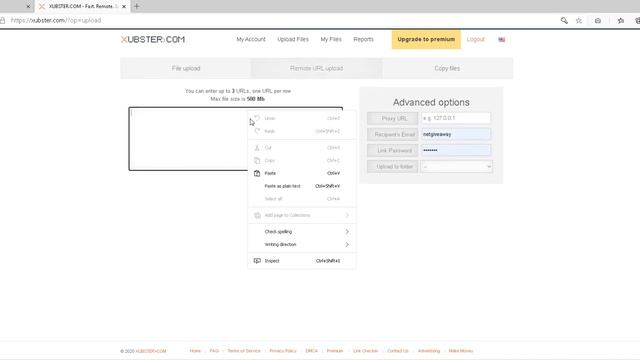The width and height of the screenshot is (640, 360).
Task: Click the Recipient's Email label button
Action: [393, 134]
